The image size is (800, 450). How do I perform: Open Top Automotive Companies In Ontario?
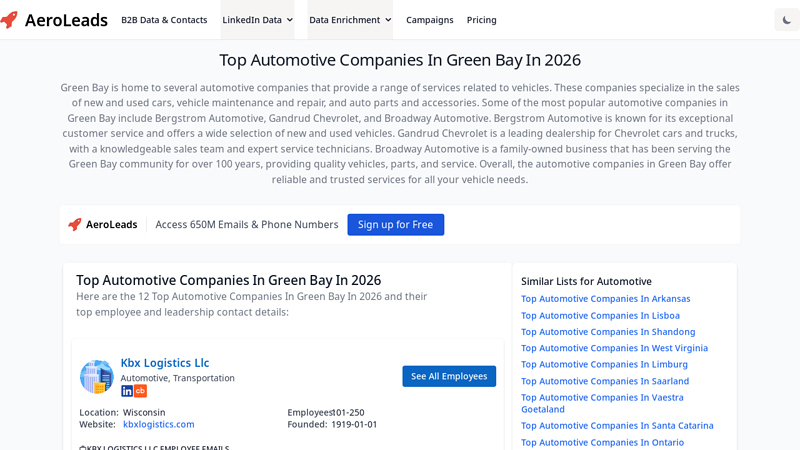(603, 442)
